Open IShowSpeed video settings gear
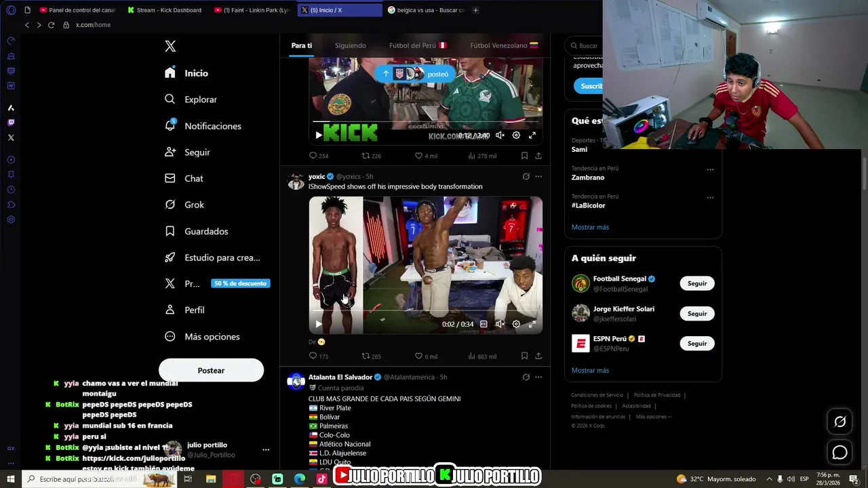This screenshot has width=868, height=488. click(516, 324)
